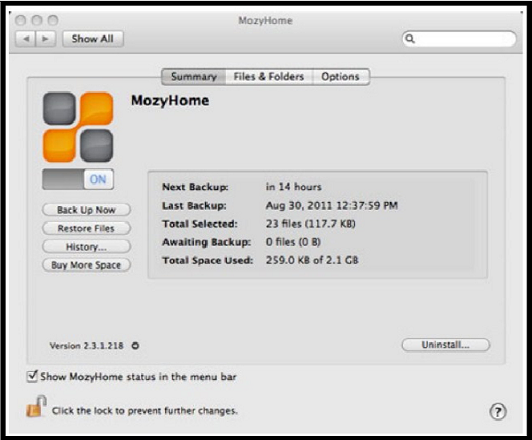Screen dimensions: 532x440
Task: Click the red close window button
Action: coord(20,20)
